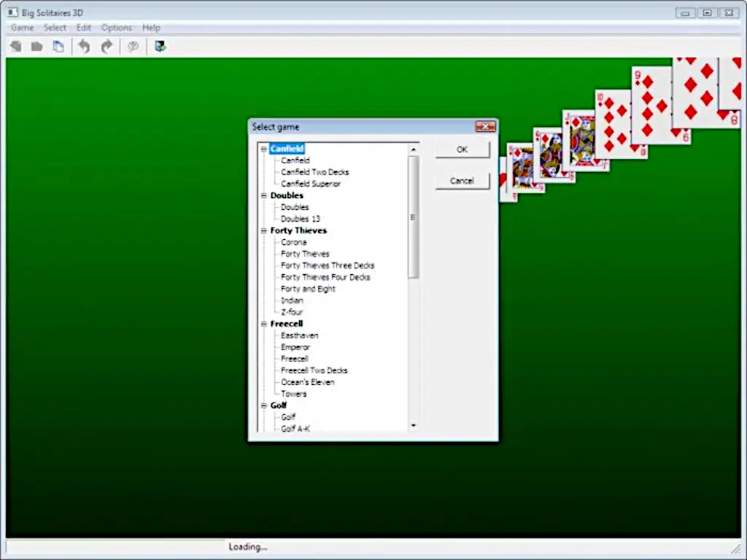Click the monitor icon at toolbar end
747x560 pixels.
click(x=160, y=46)
